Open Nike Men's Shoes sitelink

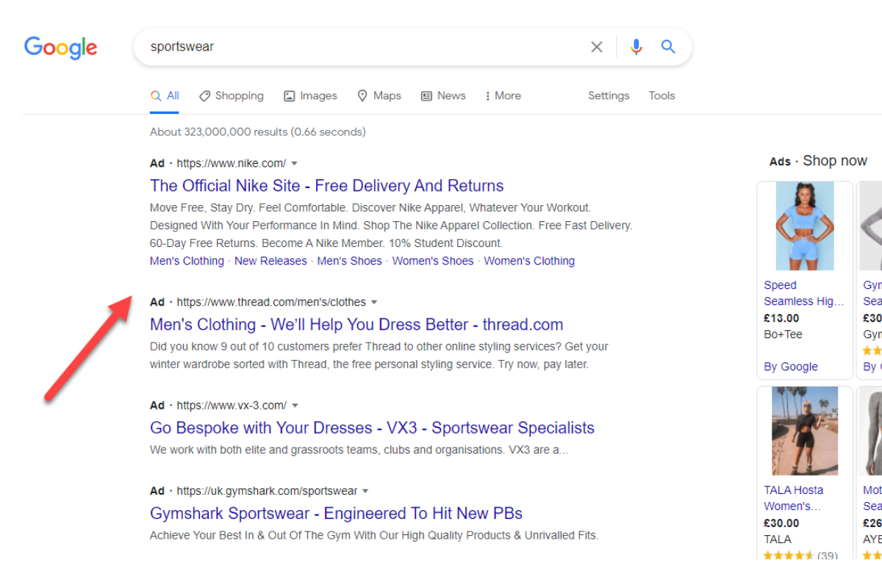point(350,261)
